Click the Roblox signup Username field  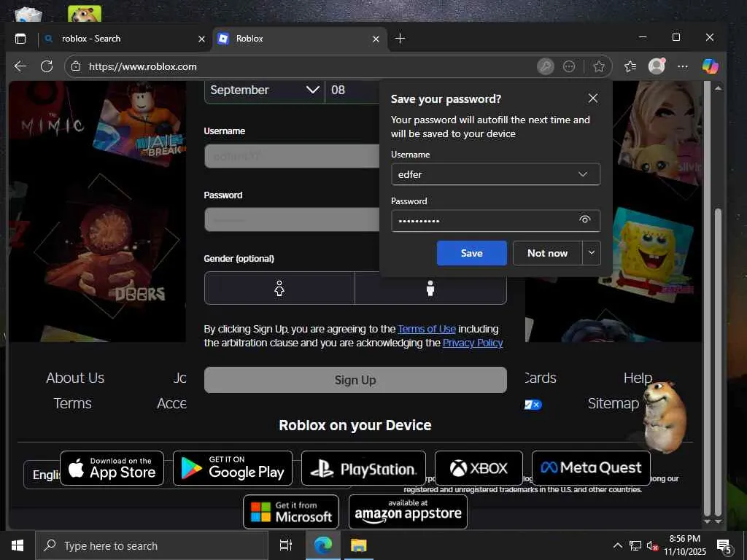click(292, 156)
